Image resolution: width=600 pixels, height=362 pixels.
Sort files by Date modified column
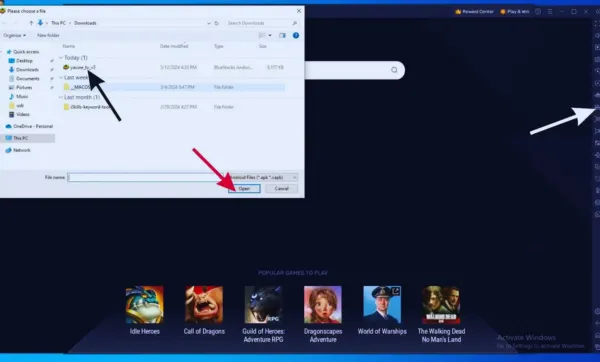174,46
